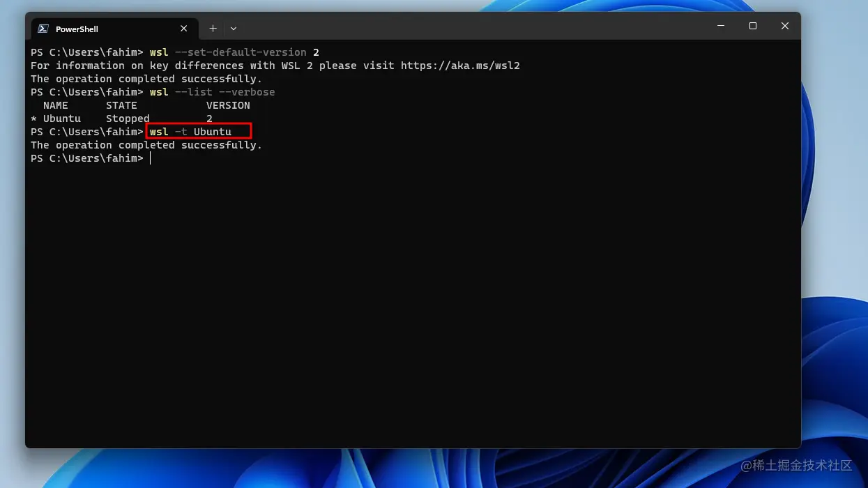This screenshot has height=488, width=868.
Task: Open a new terminal tab
Action: tap(213, 29)
